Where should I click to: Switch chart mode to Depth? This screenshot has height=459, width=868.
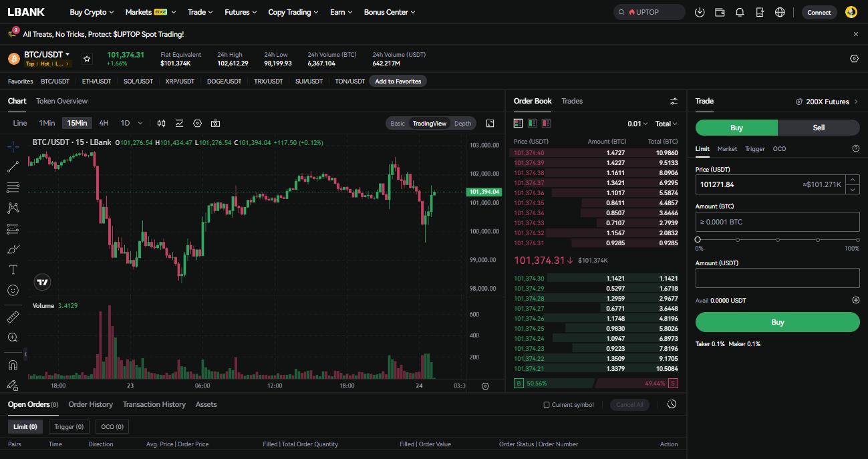point(462,123)
